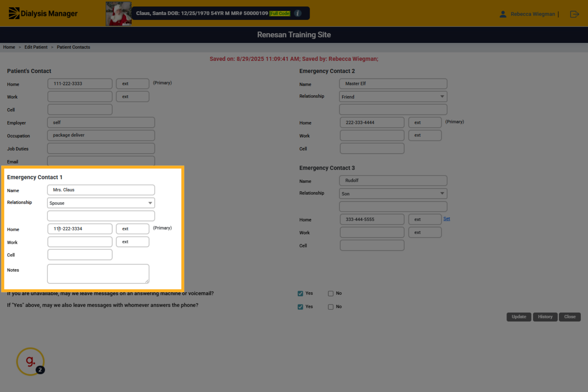Click Emergency Contact 2 Home phone field
Screen dimensions: 588x392
click(372, 123)
